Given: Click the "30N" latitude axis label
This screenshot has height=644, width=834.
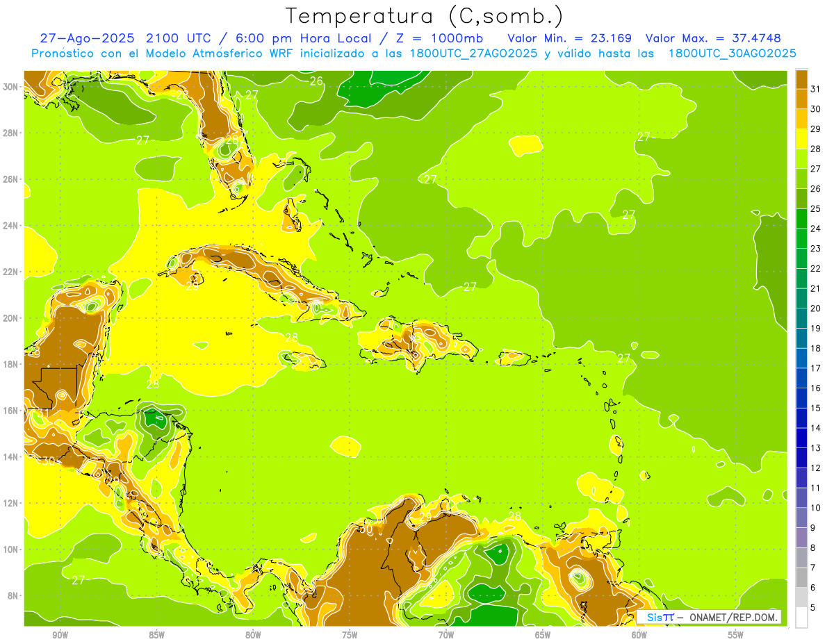Looking at the screenshot, I should pyautogui.click(x=11, y=86).
